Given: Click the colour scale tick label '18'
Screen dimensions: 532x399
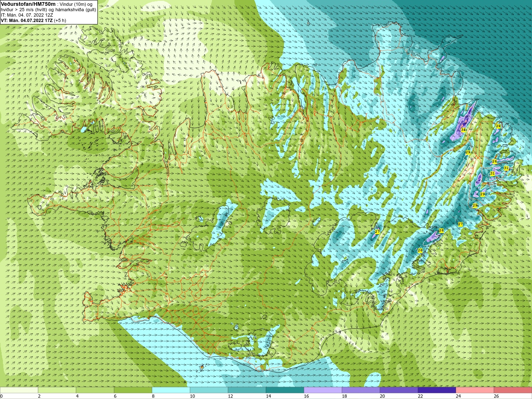Looking at the screenshot, I should point(345,396).
